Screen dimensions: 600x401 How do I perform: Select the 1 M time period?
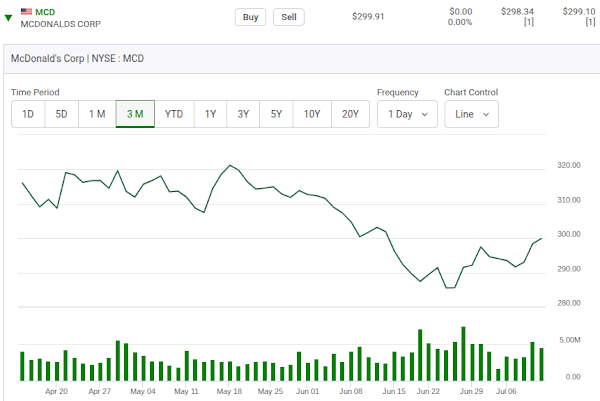97,114
